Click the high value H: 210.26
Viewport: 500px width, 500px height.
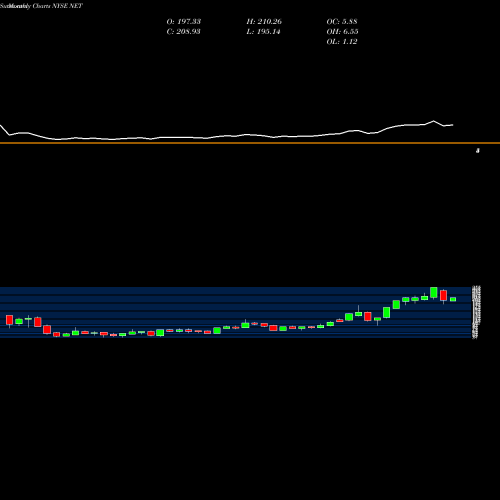click(264, 22)
